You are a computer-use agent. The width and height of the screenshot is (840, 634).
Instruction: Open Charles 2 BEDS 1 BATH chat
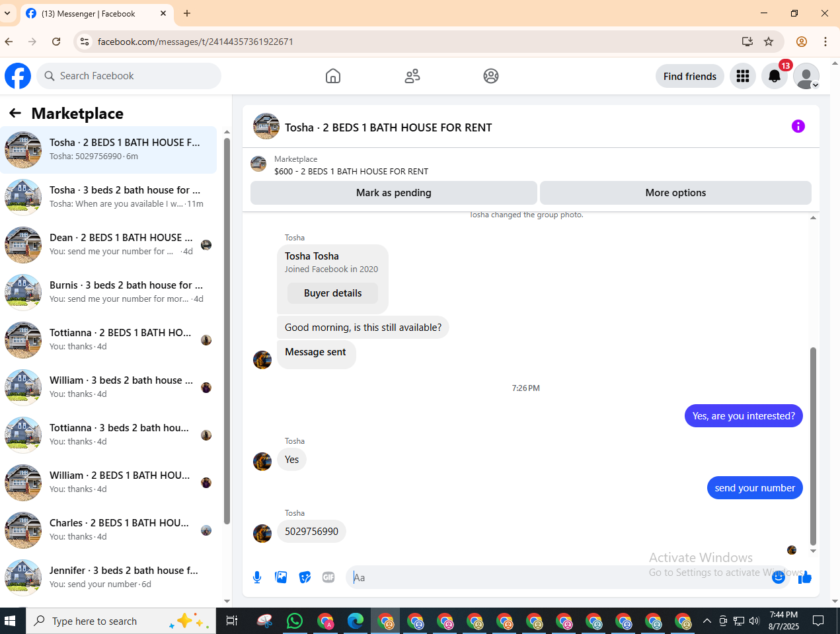point(108,530)
